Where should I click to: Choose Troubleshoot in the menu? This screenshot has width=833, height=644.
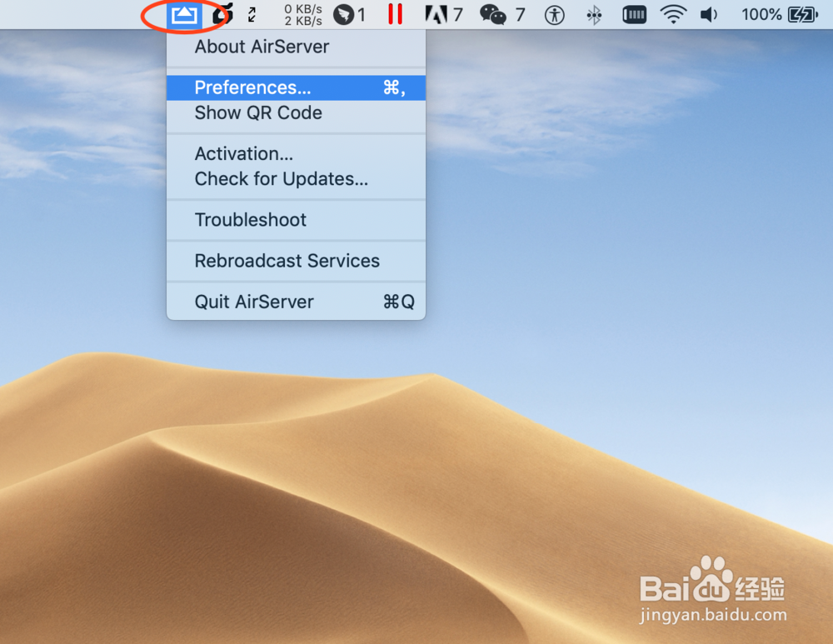296,220
